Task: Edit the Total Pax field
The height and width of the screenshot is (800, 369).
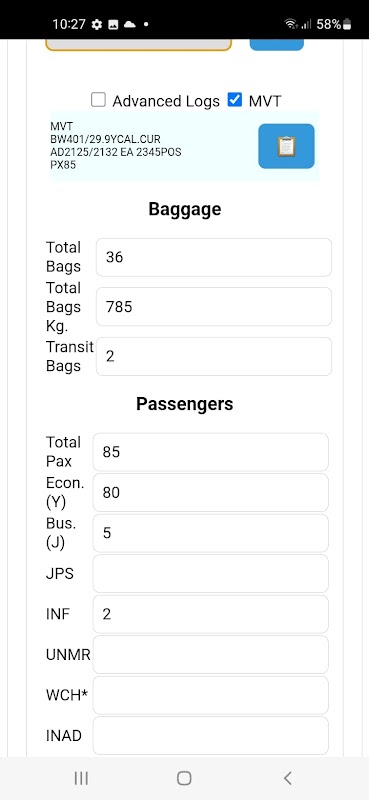Action: click(x=210, y=452)
